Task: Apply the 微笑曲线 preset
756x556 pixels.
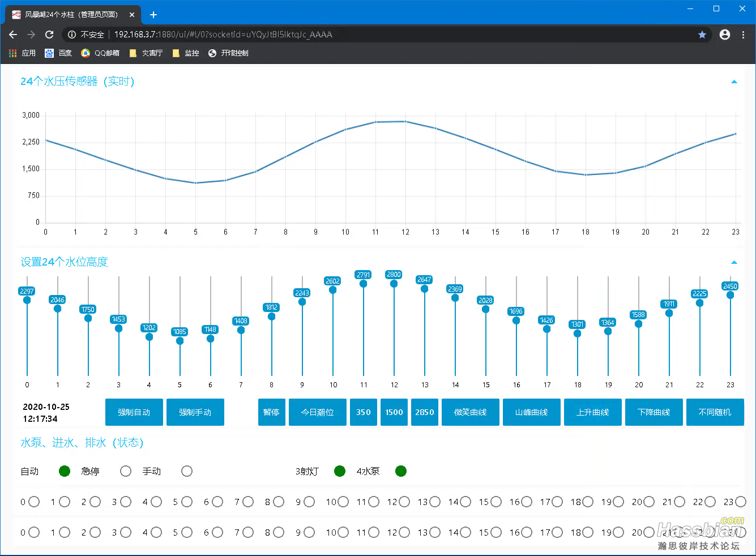Action: coord(471,412)
